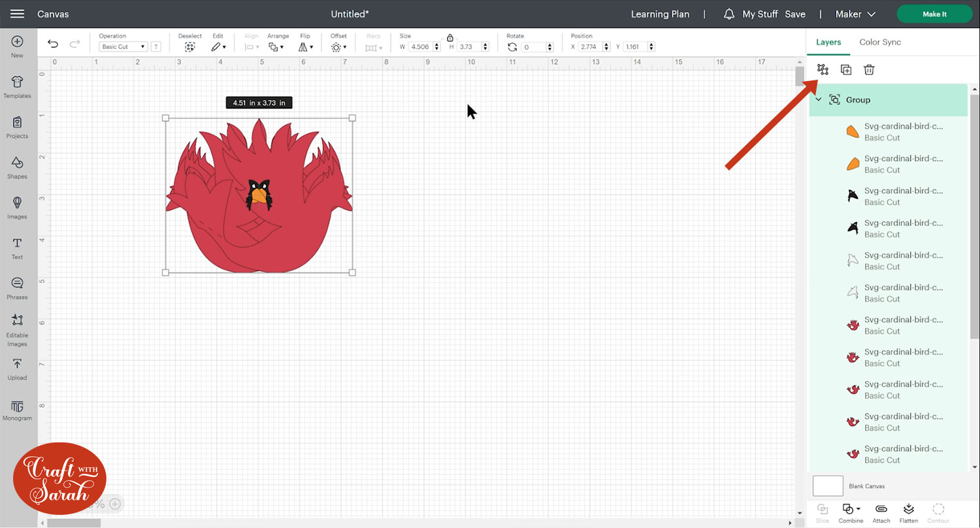This screenshot has height=528, width=980.
Task: Click the Position X field
Action: [x=590, y=47]
